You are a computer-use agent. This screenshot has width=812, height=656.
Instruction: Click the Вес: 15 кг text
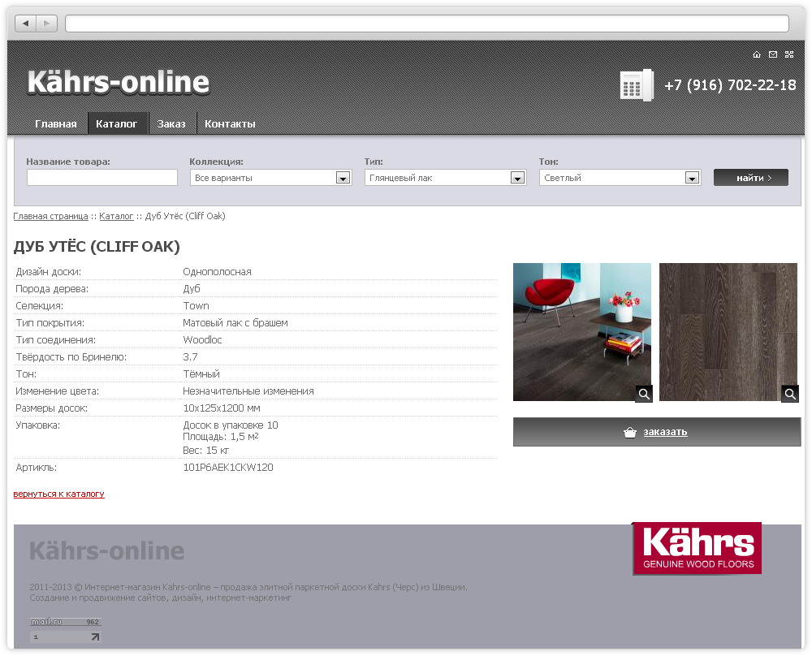pyautogui.click(x=206, y=451)
